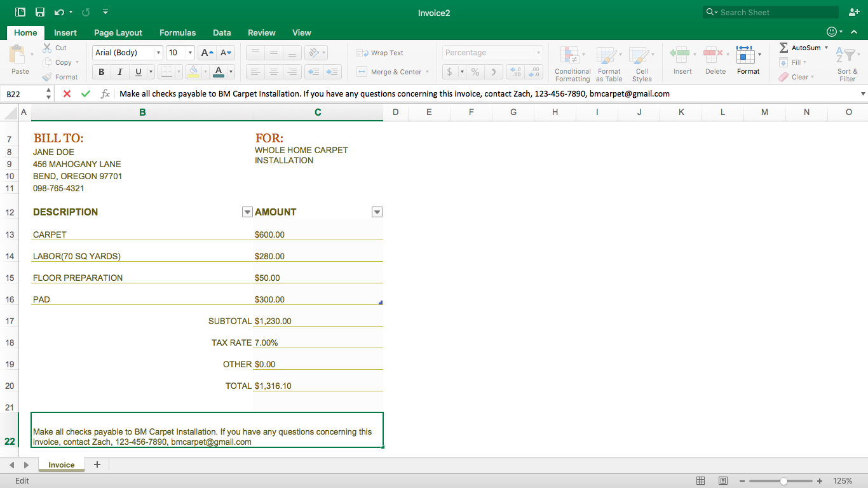Image resolution: width=868 pixels, height=488 pixels.
Task: Click the Format painter brush icon
Action: [48, 77]
